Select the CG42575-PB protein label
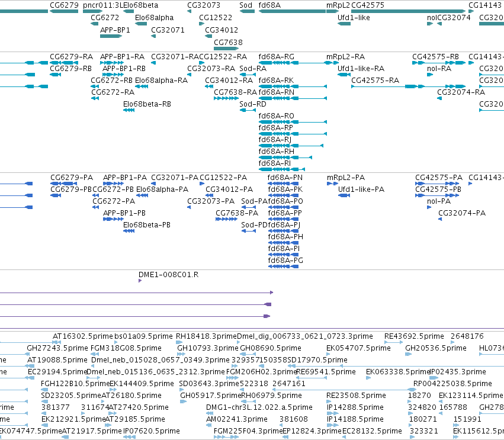Viewport: 504px width, 440px height. click(438, 190)
